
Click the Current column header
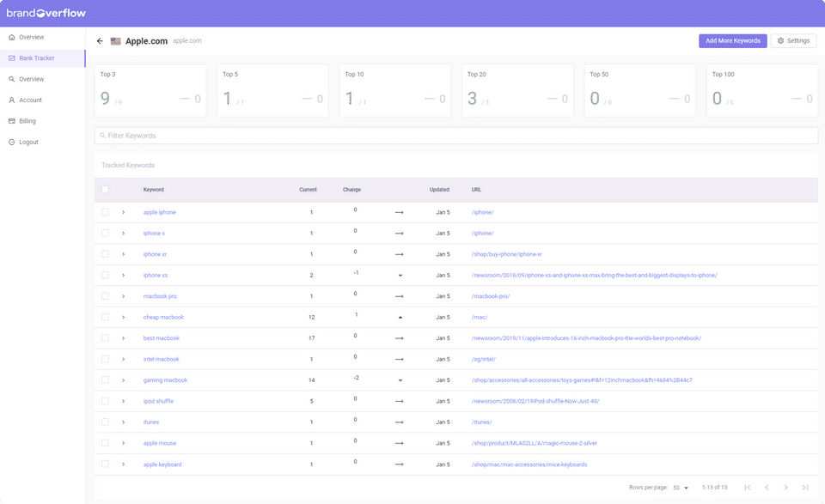[x=309, y=190]
